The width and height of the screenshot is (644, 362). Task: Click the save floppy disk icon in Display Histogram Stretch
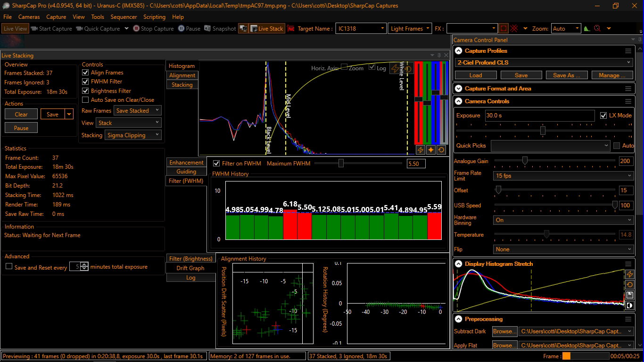[629, 295]
